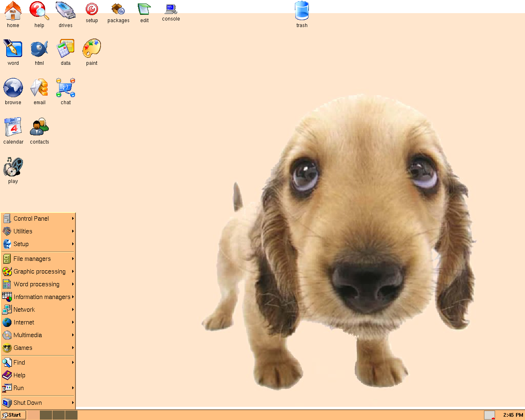Image resolution: width=525 pixels, height=420 pixels.
Task: Select Help in the Start menu
Action: point(38,375)
